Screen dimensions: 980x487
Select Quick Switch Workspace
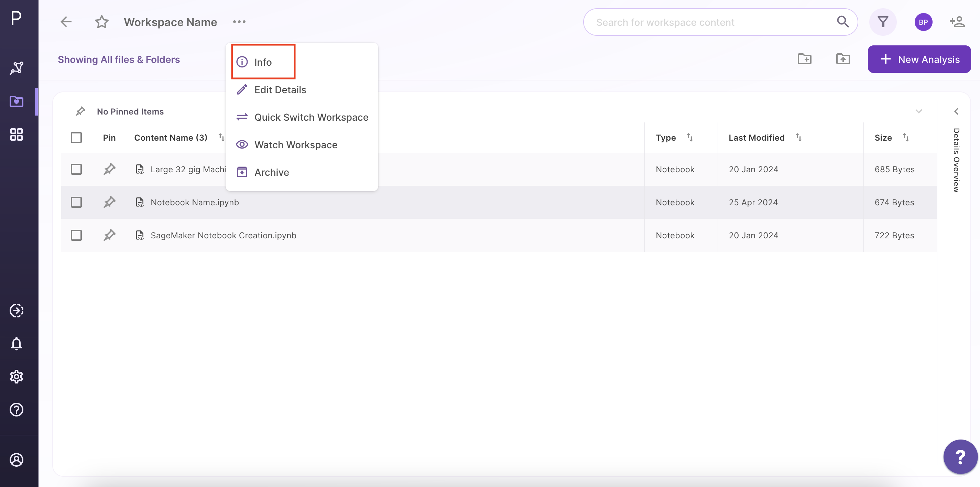pos(302,117)
